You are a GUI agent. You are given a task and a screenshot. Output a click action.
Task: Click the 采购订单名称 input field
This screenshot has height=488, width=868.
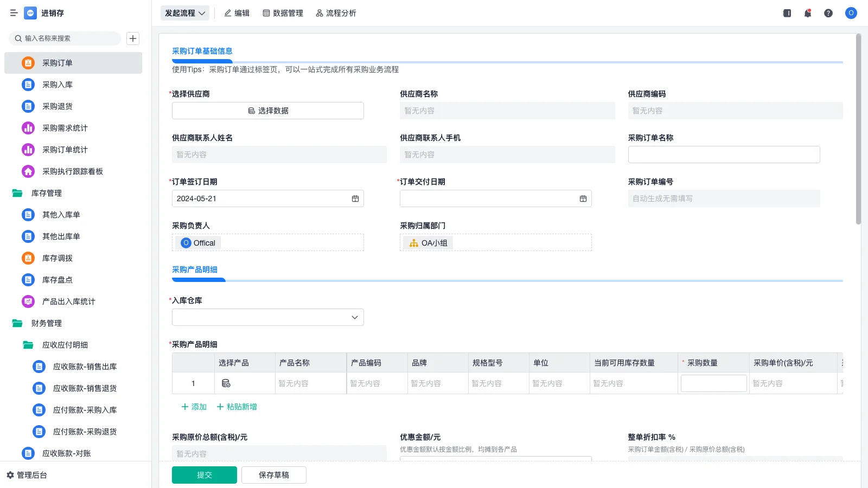[x=724, y=155]
